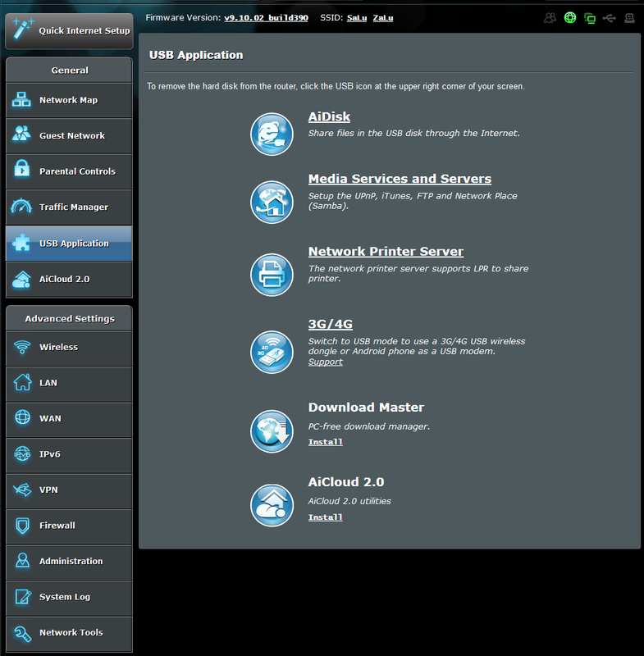644x656 pixels.
Task: Click the Wireless wifi icon
Action: (x=22, y=346)
